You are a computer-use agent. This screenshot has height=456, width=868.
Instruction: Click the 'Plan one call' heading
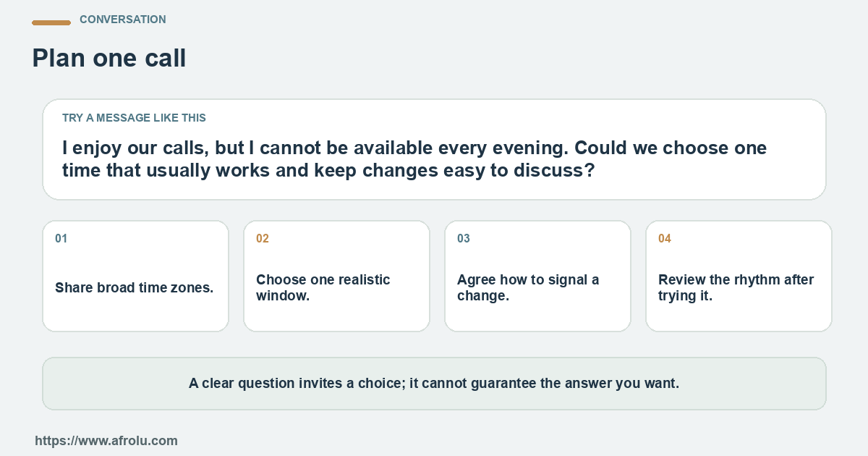(109, 58)
